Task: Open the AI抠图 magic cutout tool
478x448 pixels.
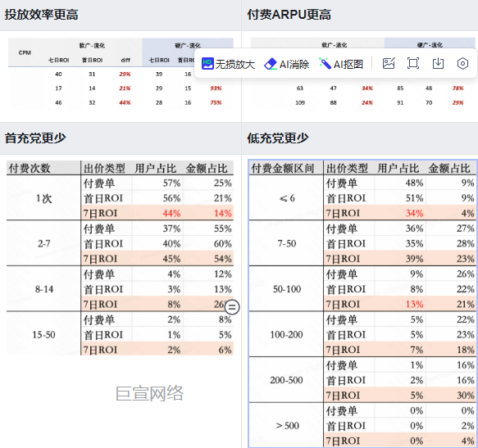Action: pyautogui.click(x=341, y=64)
